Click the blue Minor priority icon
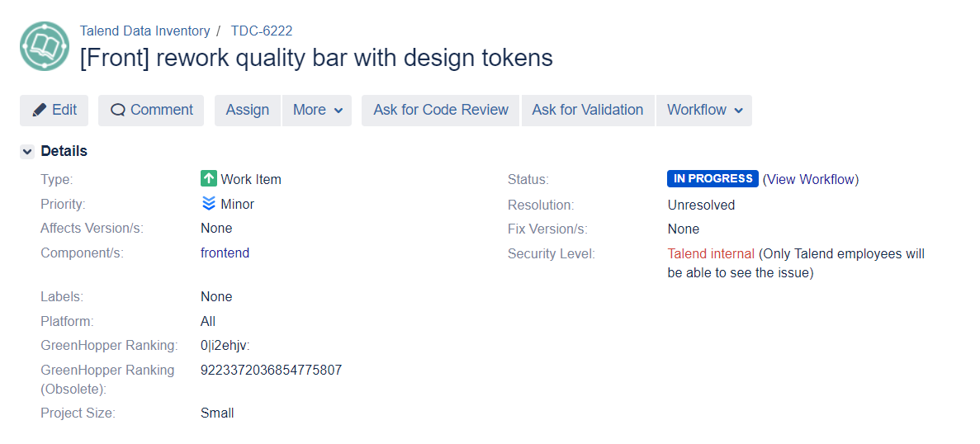Image resolution: width=980 pixels, height=444 pixels. (x=209, y=204)
